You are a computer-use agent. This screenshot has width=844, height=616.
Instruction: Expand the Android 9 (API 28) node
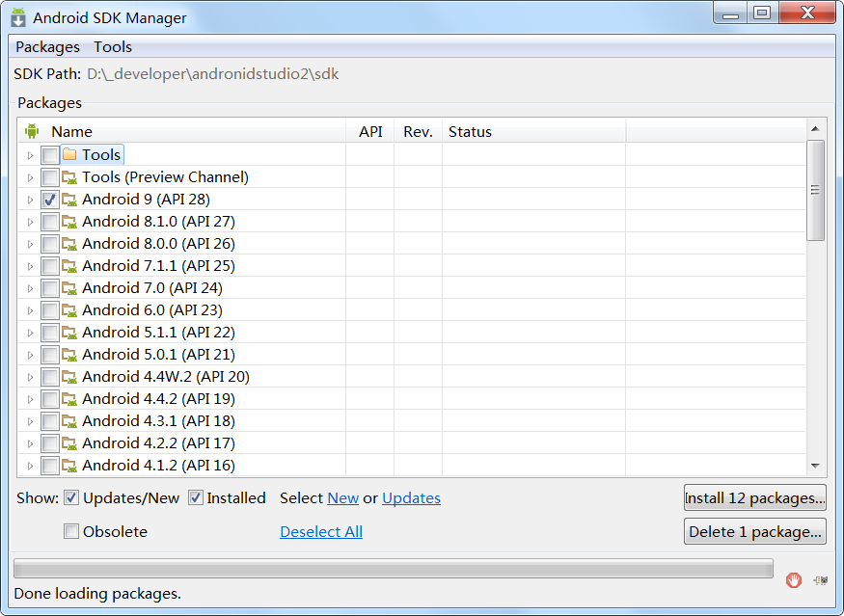pos(30,200)
